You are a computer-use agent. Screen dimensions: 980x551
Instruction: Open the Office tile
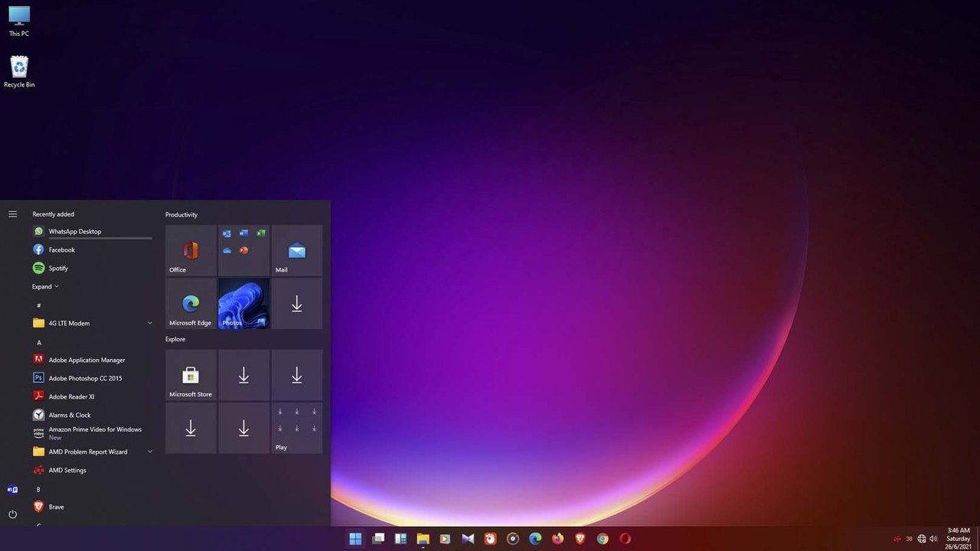point(191,250)
